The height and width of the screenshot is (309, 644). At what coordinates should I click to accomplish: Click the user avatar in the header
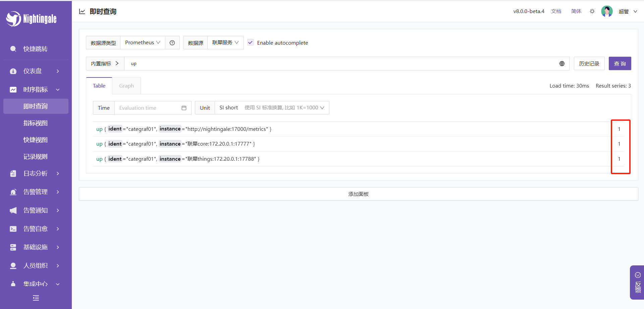606,11
